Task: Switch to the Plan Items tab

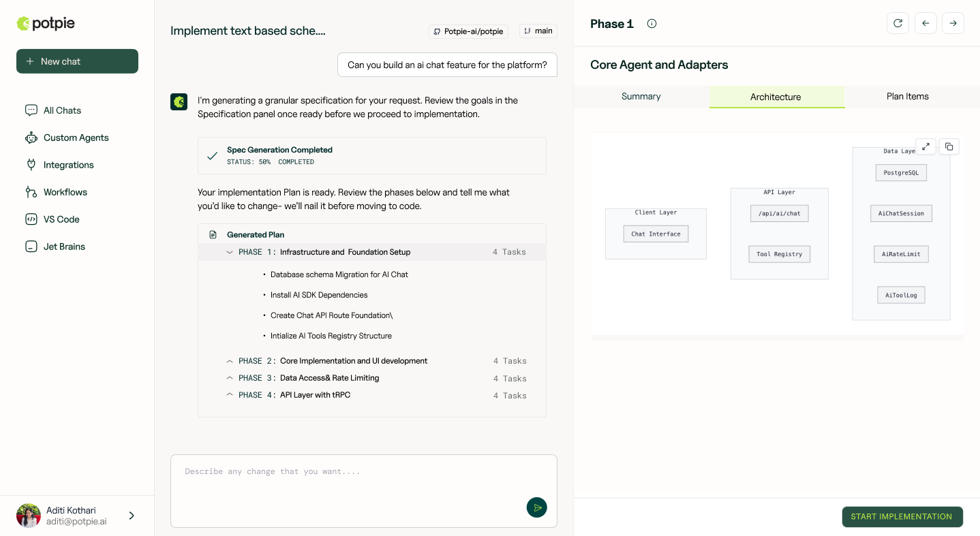Action: pyautogui.click(x=908, y=97)
